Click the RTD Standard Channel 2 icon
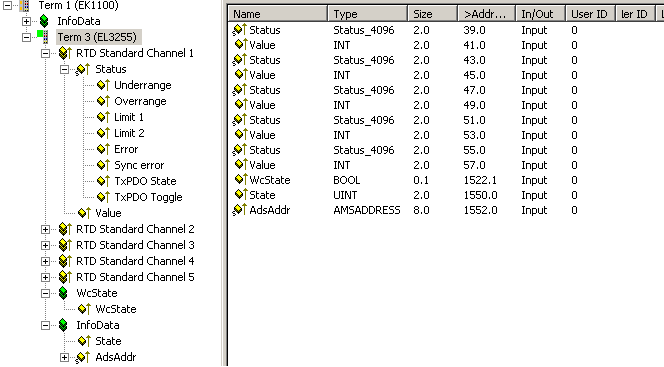 [65, 229]
